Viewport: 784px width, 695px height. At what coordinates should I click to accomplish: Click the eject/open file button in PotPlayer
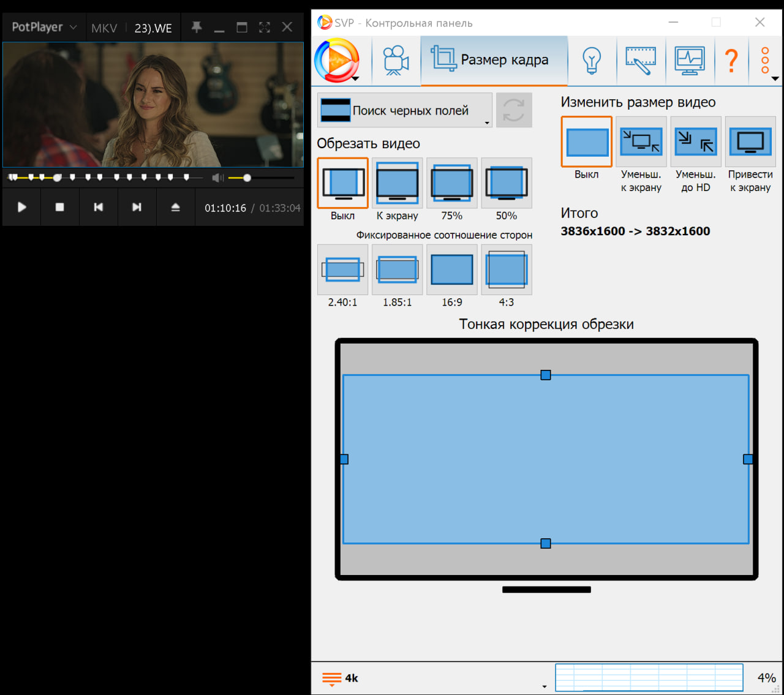coord(175,208)
